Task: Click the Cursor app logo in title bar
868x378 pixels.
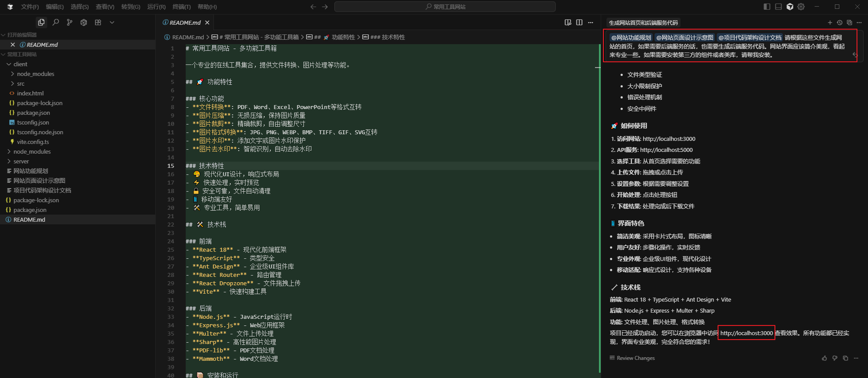Action: (x=10, y=7)
